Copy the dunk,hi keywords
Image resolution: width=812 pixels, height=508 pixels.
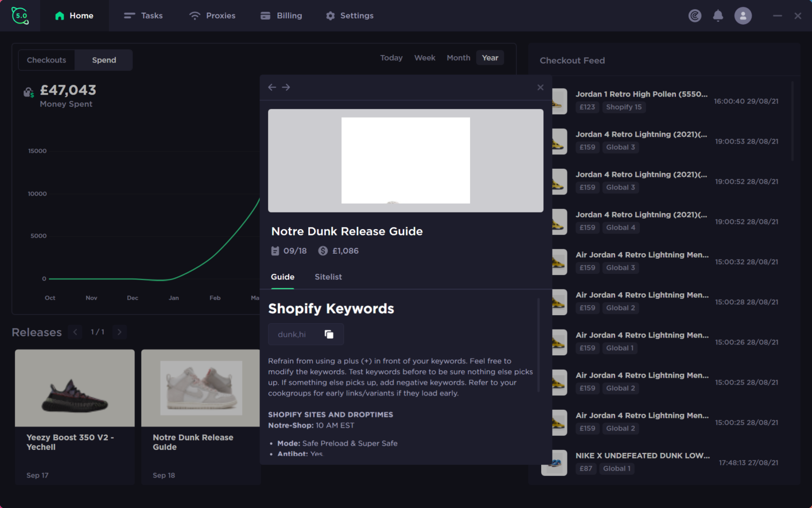(329, 334)
